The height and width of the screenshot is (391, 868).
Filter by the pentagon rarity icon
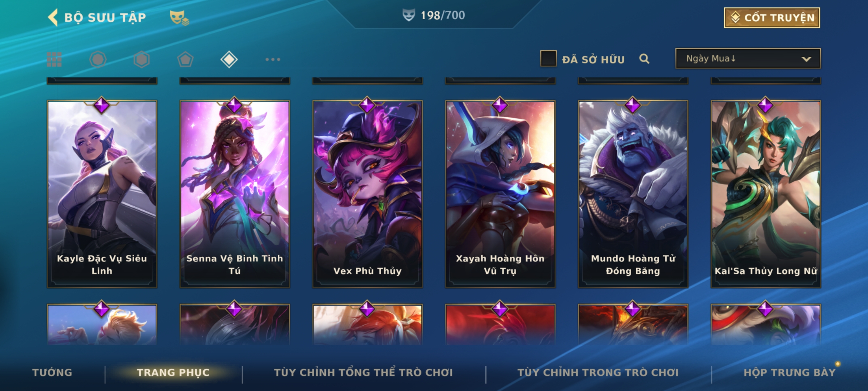(185, 59)
